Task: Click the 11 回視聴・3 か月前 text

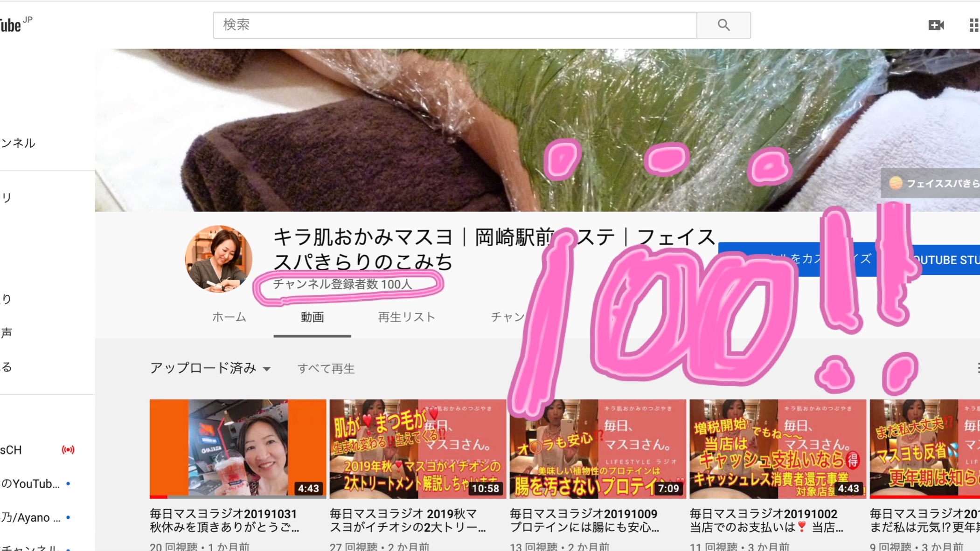Action: 739,546
